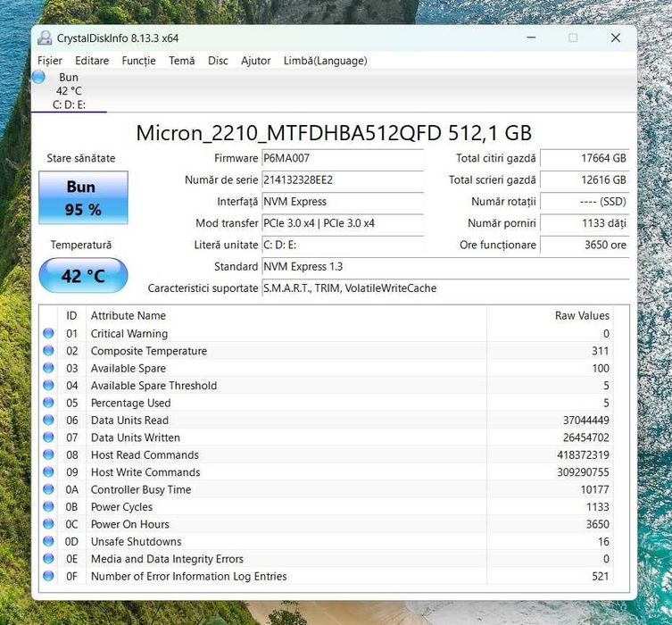The image size is (672, 625).
Task: Click the Interfață field NVM Express
Action: (343, 202)
